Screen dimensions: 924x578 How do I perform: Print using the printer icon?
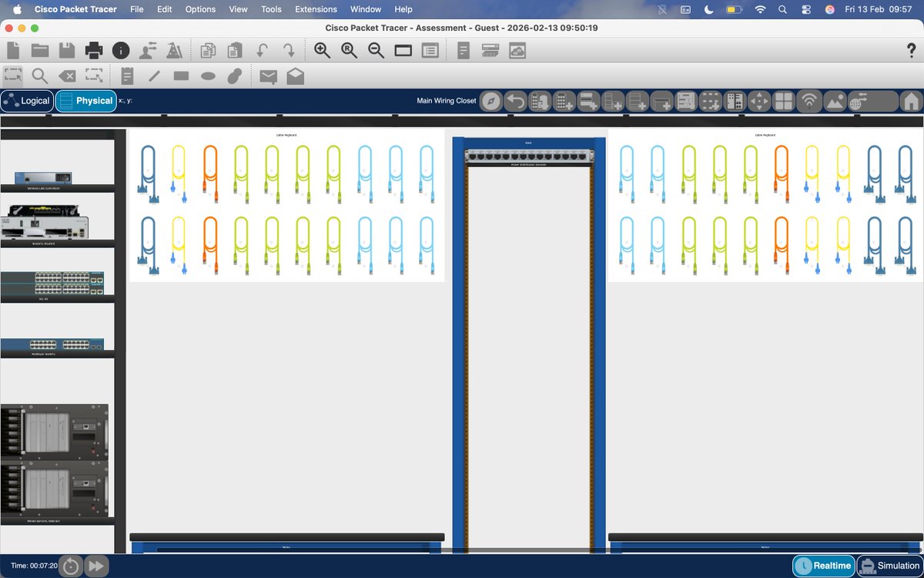(94, 51)
